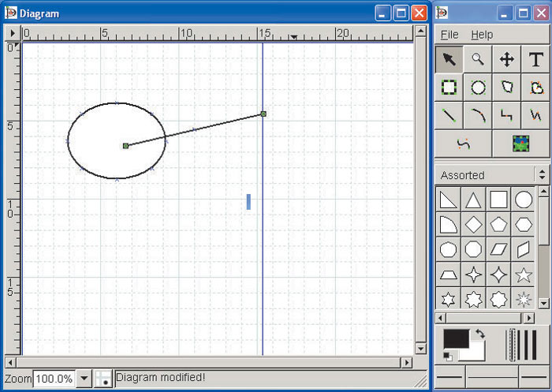Screen dimensions: 552x392
Task: Toggle snap-to-grid button in status bar
Action: pyautogui.click(x=103, y=379)
